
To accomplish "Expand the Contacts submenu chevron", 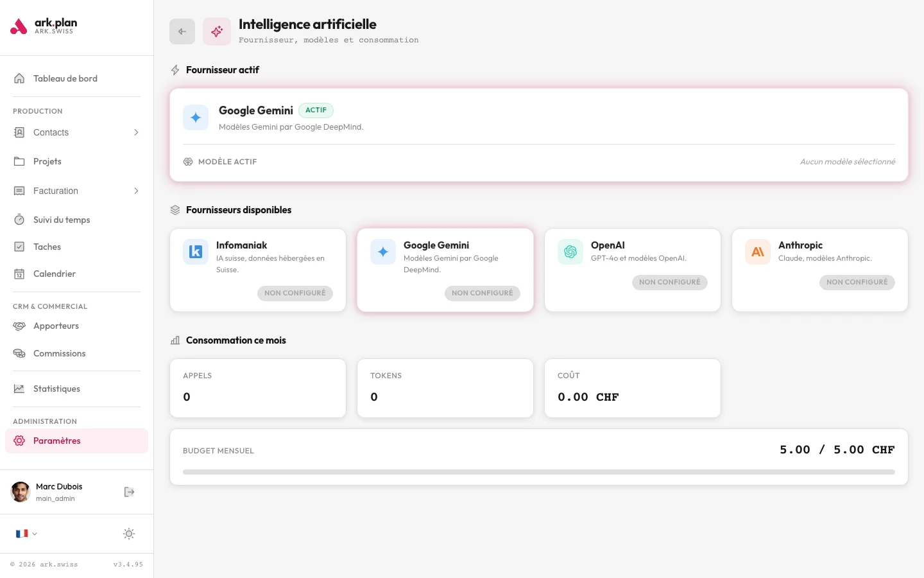I will 136,132.
